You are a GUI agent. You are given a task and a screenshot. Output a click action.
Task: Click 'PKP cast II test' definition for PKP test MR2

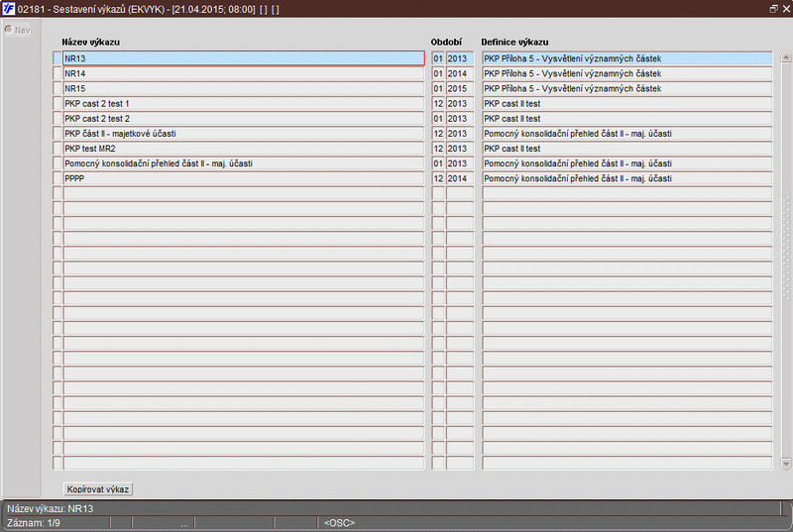[x=627, y=148]
